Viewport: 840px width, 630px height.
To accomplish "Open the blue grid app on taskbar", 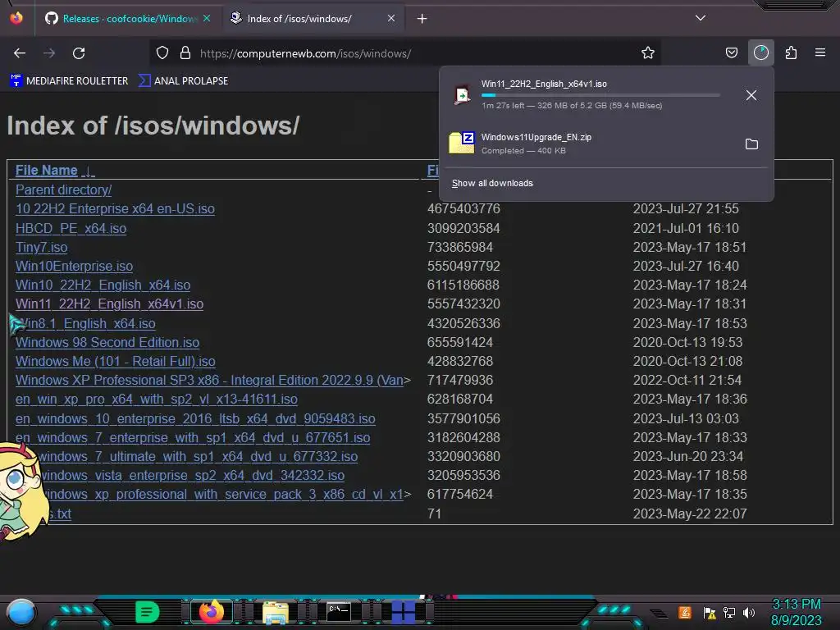I will (x=404, y=612).
